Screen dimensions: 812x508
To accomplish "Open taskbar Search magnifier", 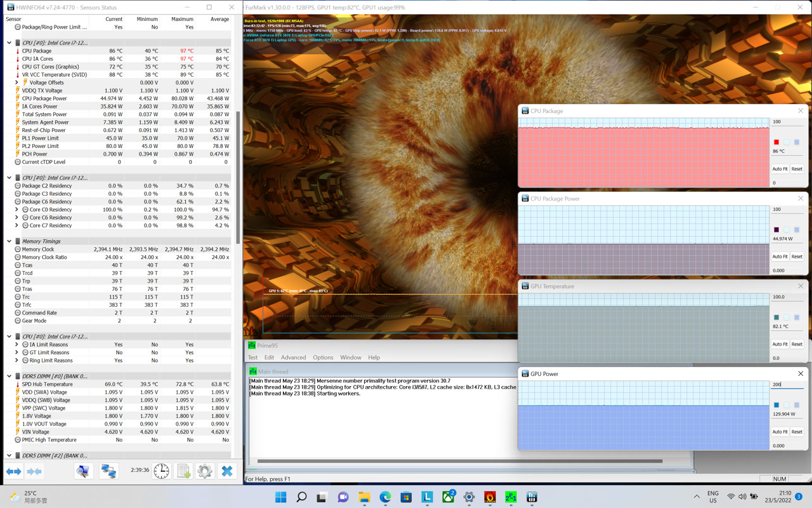I will (x=301, y=497).
